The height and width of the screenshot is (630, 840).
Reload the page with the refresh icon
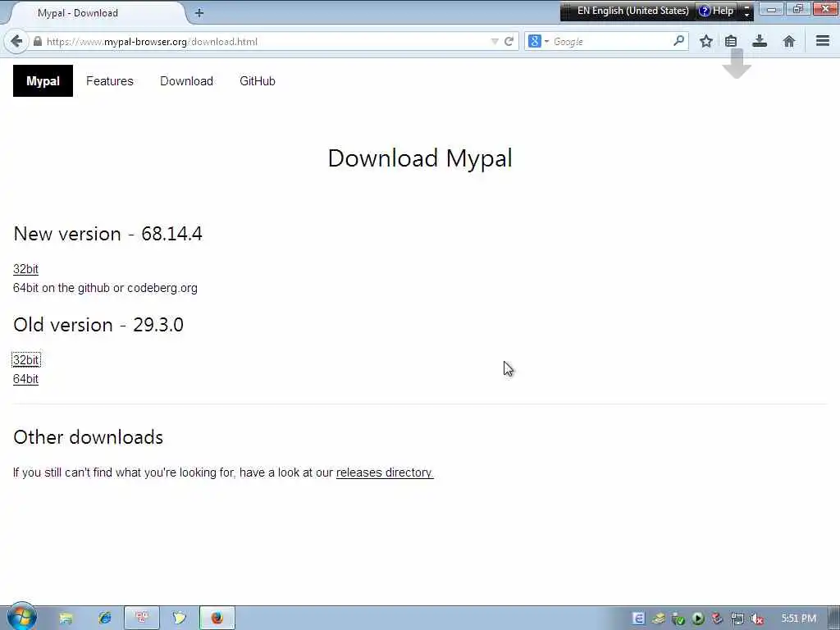click(x=509, y=41)
